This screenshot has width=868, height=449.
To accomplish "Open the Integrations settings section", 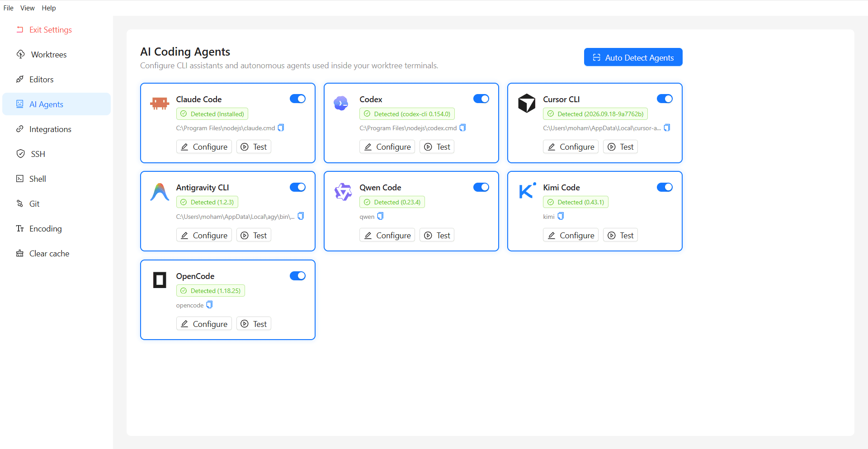I will tap(57, 129).
